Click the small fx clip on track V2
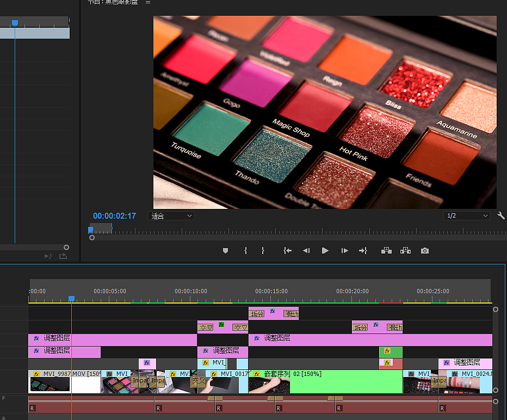The width and height of the screenshot is (507, 420). (147, 364)
